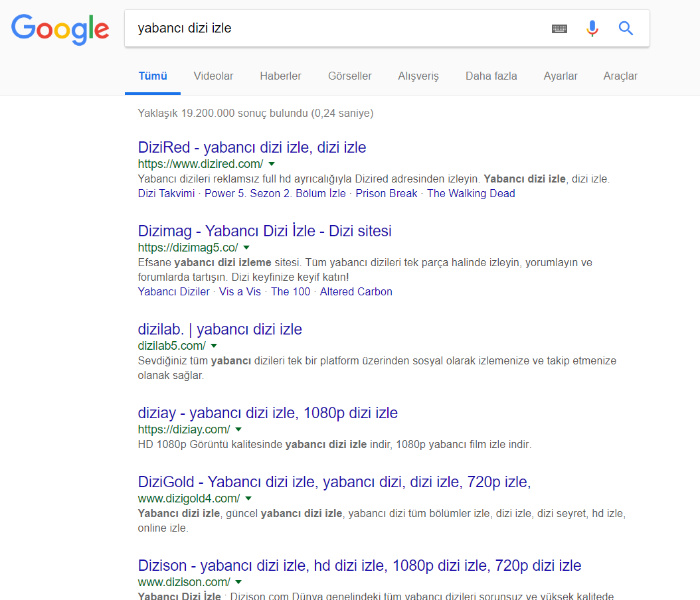Image resolution: width=700 pixels, height=600 pixels.
Task: Open the Yabancı Diziler sitelink
Action: pos(173,291)
